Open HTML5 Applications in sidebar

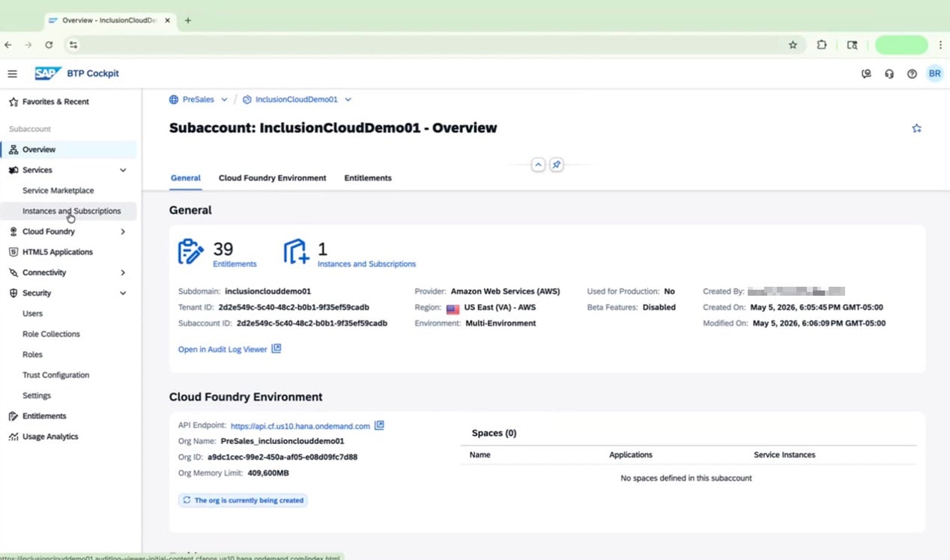[69, 252]
